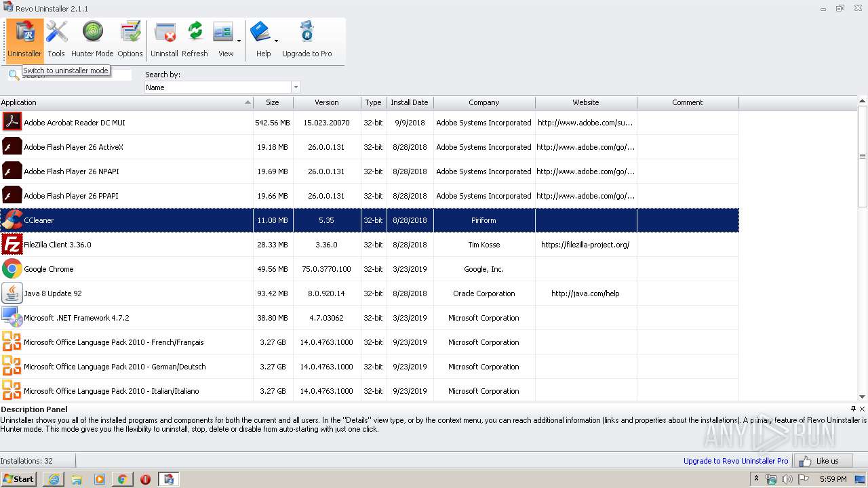Click the Uninstall toolbar button

164,40
